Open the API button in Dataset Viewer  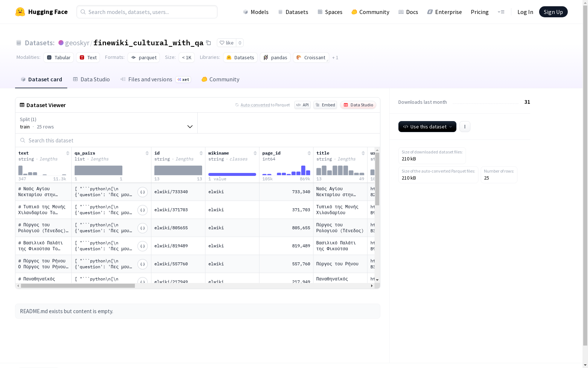pos(302,105)
